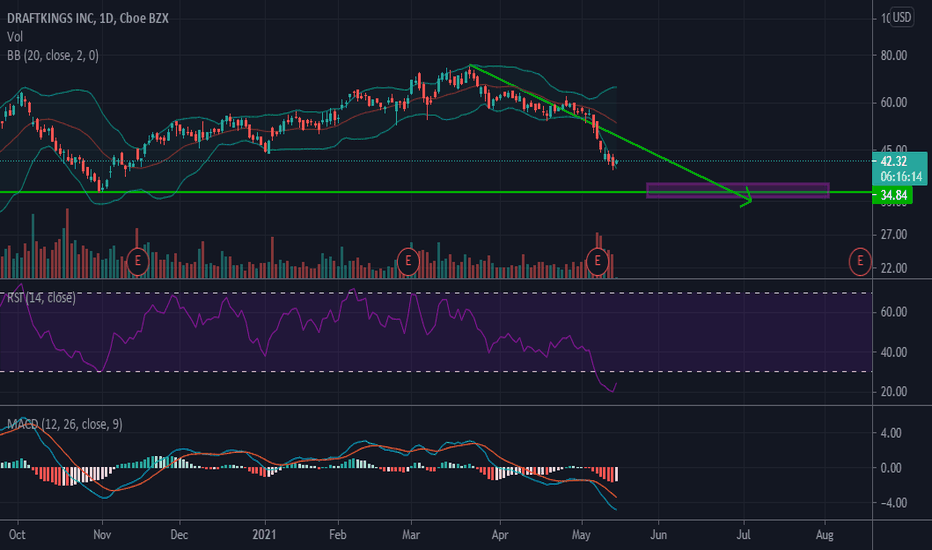Select the Vol indicator label
Image resolution: width=932 pixels, height=550 pixels.
click(x=15, y=37)
